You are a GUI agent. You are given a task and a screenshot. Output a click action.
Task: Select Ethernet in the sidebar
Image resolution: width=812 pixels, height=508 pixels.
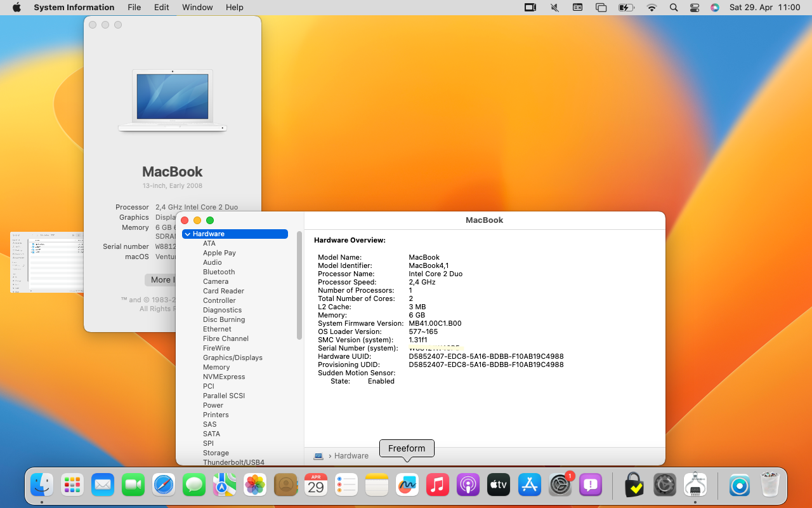pos(217,330)
